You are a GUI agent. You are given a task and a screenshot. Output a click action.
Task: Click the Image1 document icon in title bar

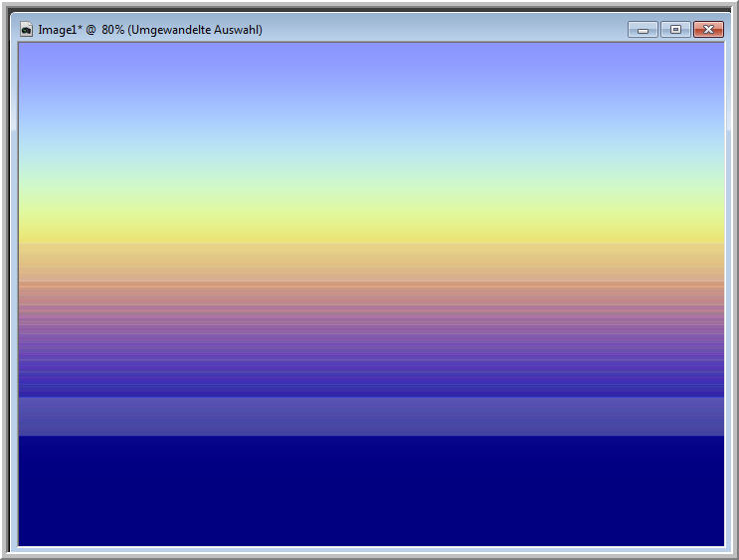pyautogui.click(x=27, y=30)
